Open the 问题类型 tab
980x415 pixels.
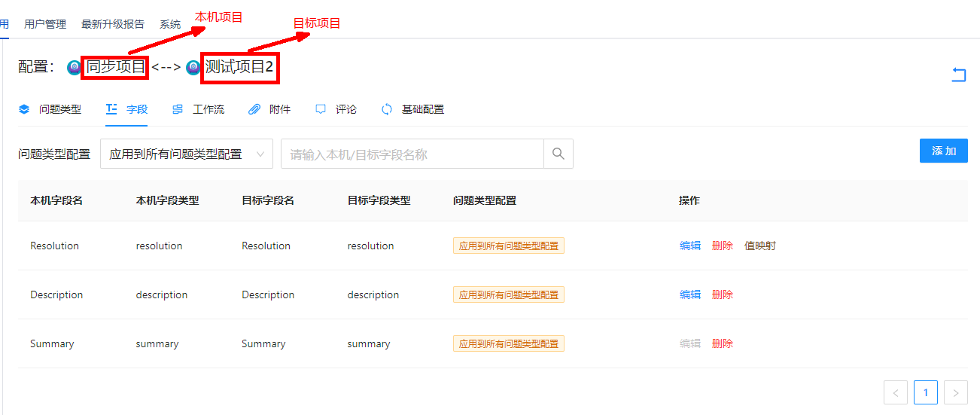[50, 109]
